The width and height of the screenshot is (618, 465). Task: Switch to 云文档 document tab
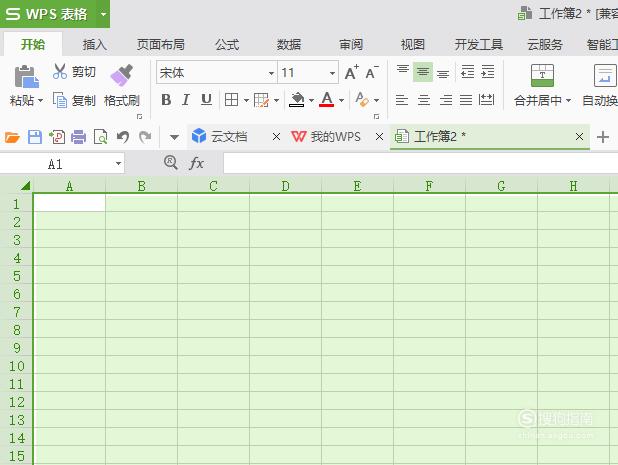tap(229, 137)
